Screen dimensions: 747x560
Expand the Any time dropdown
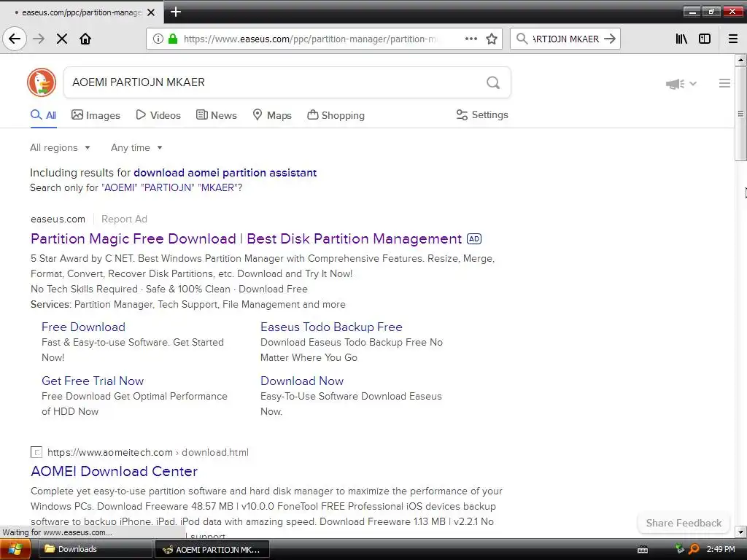[136, 147]
